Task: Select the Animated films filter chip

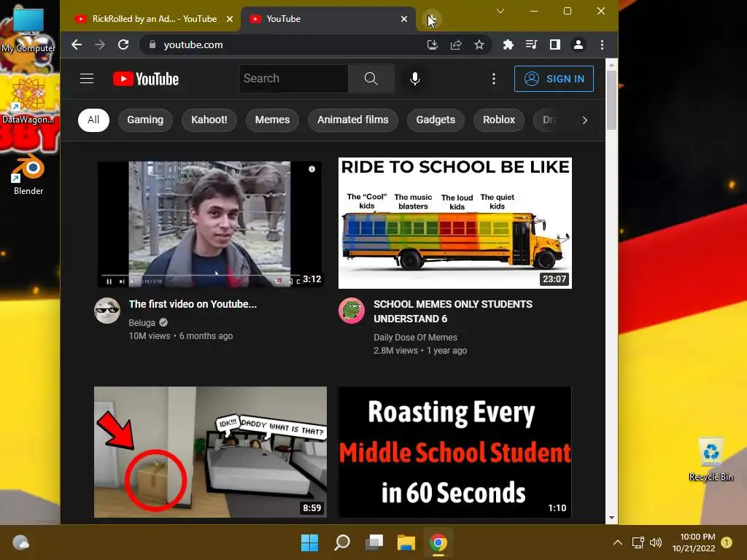Action: tap(353, 120)
